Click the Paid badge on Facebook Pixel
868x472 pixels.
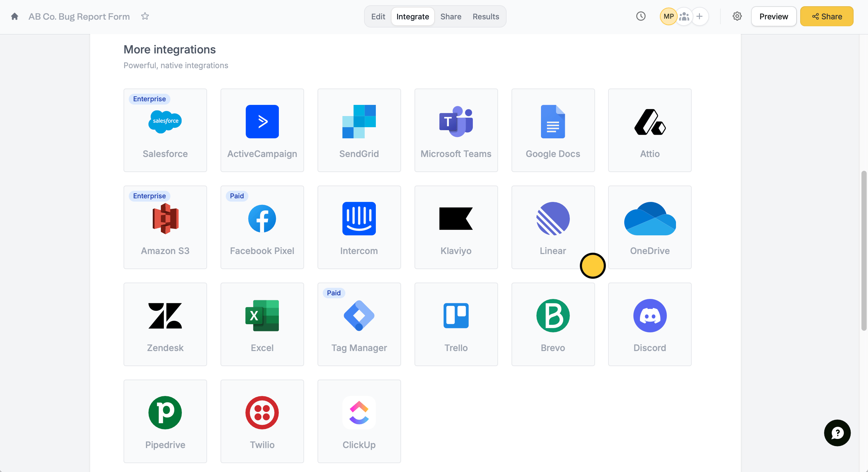237,196
